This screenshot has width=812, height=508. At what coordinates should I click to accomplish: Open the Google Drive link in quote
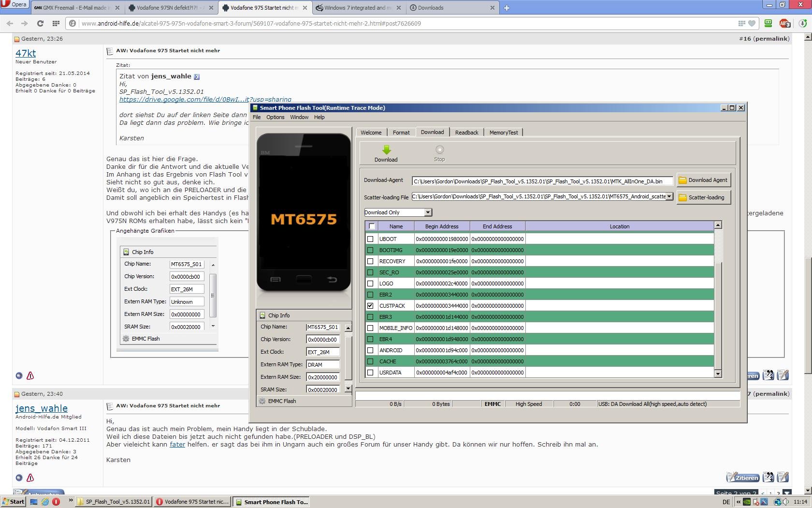click(205, 99)
